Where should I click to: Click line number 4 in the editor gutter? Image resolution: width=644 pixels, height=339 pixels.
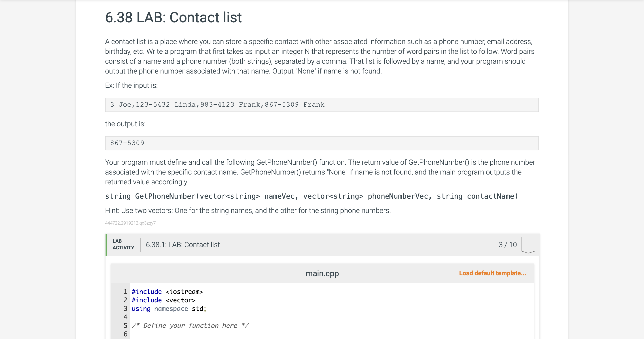tap(125, 317)
